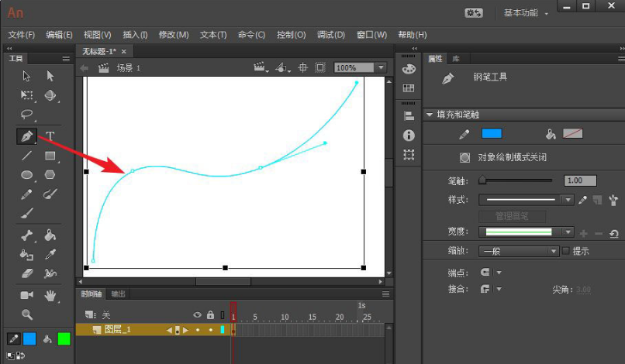Viewport: 625px width, 364px height.
Task: Swap stroke and fill colors
Action: pos(20,355)
